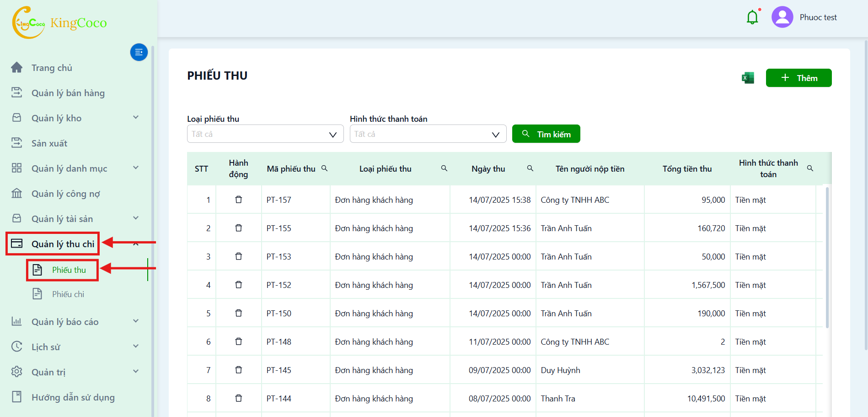Image resolution: width=868 pixels, height=417 pixels.
Task: Click the amount 10,491,500
Action: click(706, 399)
